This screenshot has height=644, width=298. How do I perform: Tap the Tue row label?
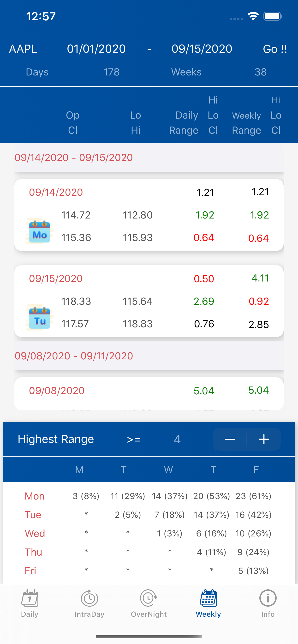pyautogui.click(x=33, y=515)
